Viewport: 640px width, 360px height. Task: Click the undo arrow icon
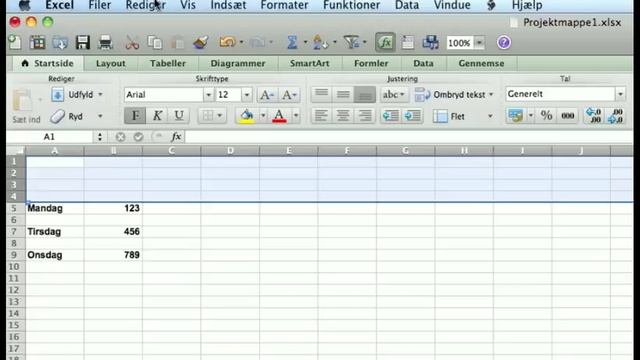coord(227,42)
